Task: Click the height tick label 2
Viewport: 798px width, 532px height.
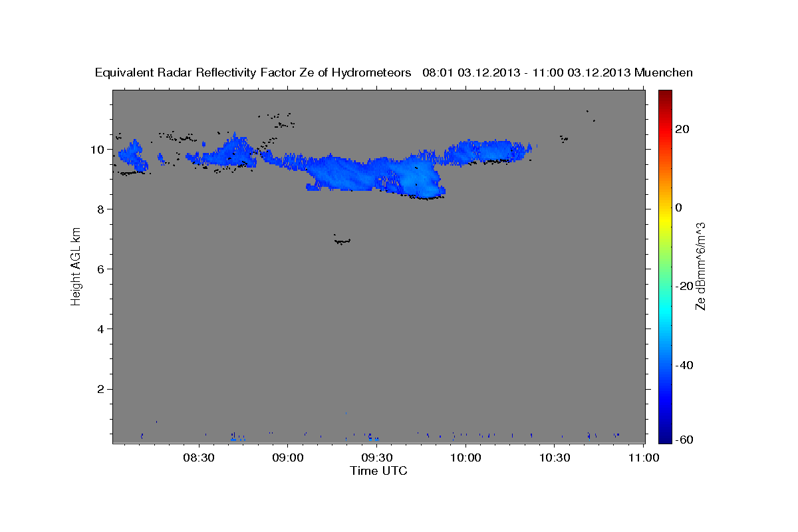Action: (101, 389)
